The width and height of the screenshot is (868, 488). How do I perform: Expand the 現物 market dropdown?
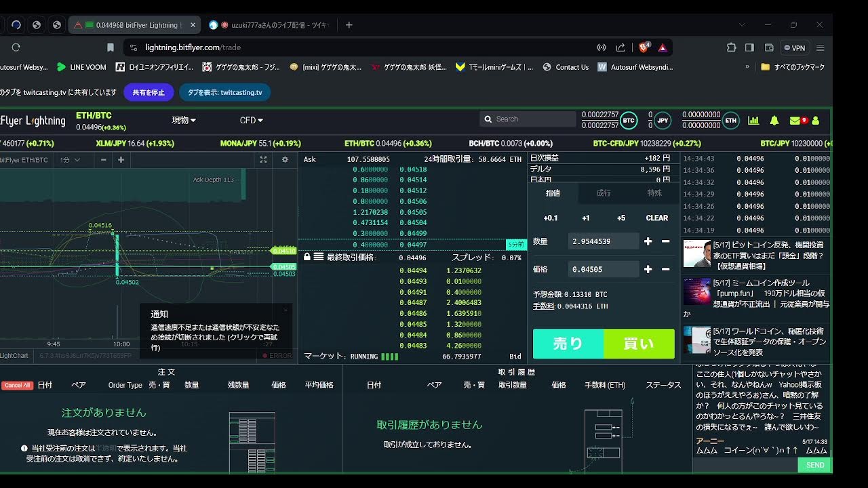tap(183, 120)
